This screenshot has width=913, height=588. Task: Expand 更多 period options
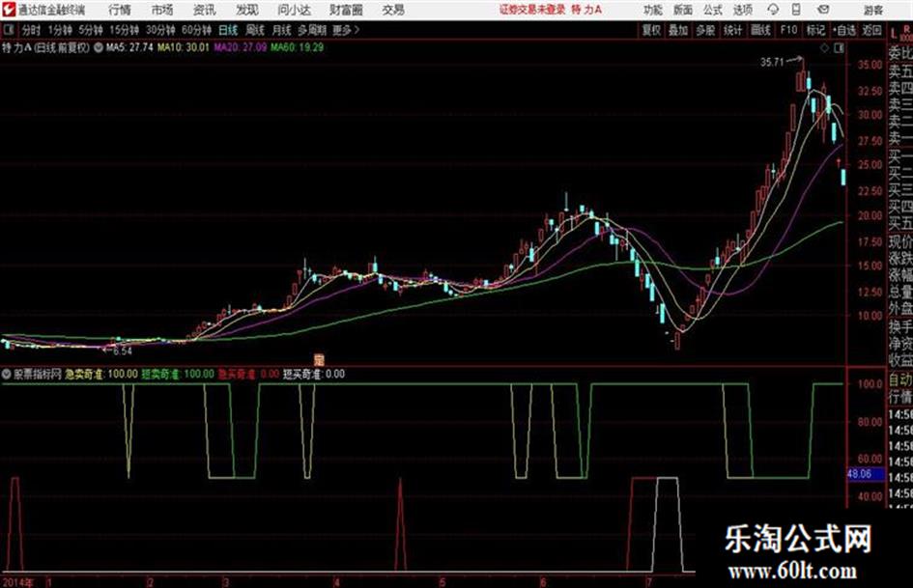pos(346,30)
